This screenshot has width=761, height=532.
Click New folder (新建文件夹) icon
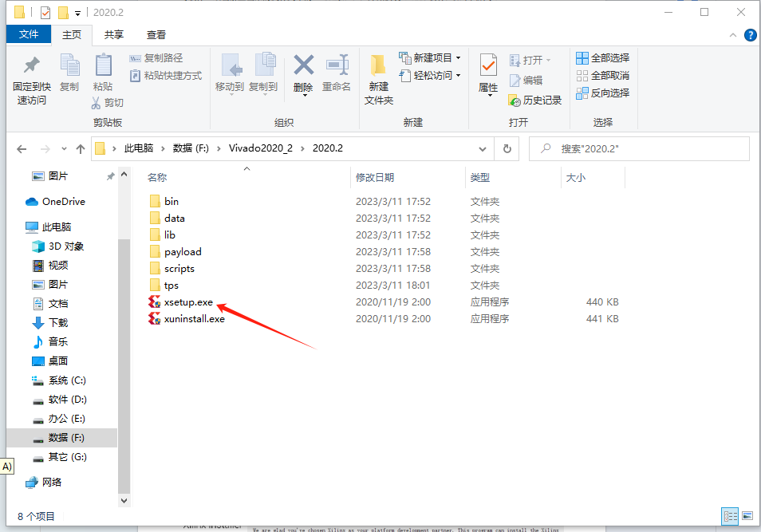pos(378,65)
